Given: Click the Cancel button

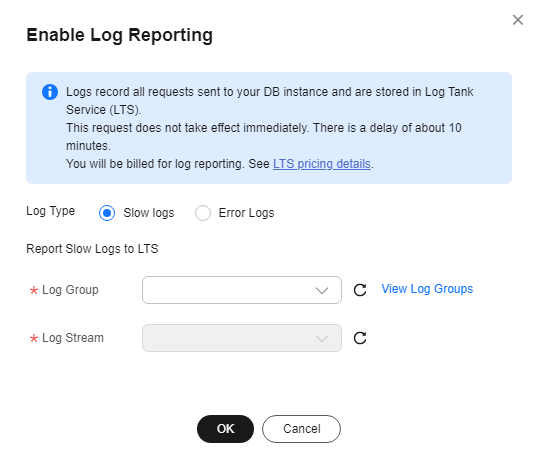Looking at the screenshot, I should tap(301, 429).
